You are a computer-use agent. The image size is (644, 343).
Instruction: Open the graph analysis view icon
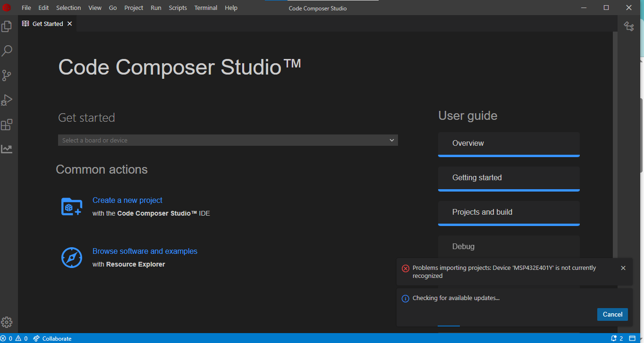point(7,149)
